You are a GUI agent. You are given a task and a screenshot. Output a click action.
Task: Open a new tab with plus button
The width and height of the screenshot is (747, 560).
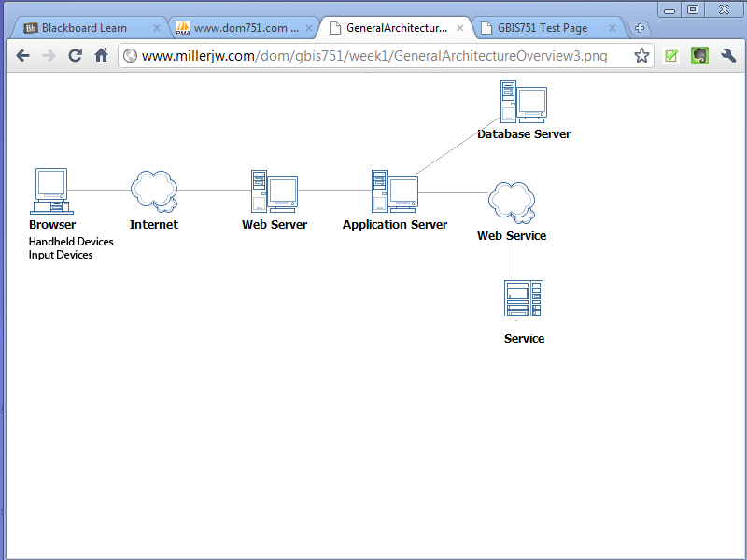641,28
